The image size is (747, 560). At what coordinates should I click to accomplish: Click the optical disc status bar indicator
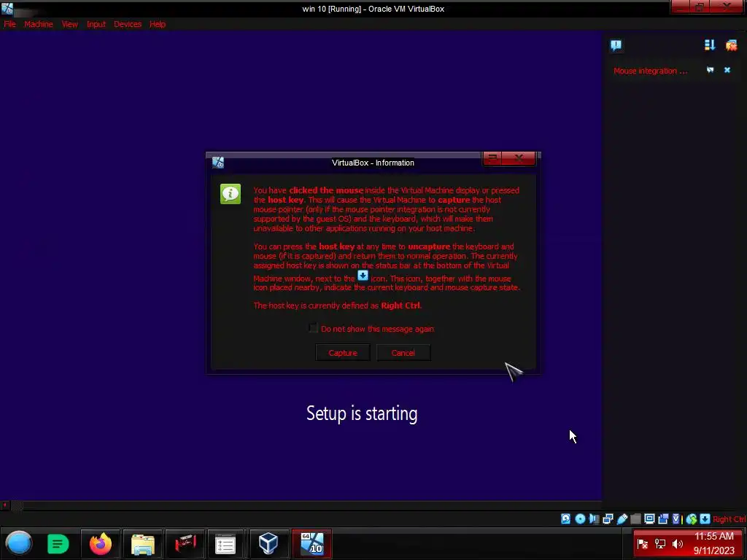(580, 519)
